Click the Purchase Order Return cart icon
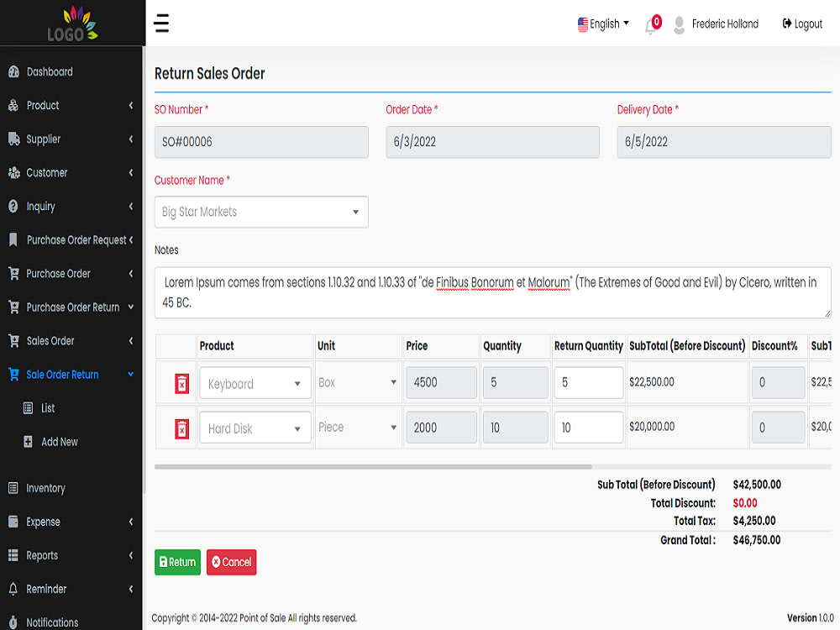 [x=14, y=307]
